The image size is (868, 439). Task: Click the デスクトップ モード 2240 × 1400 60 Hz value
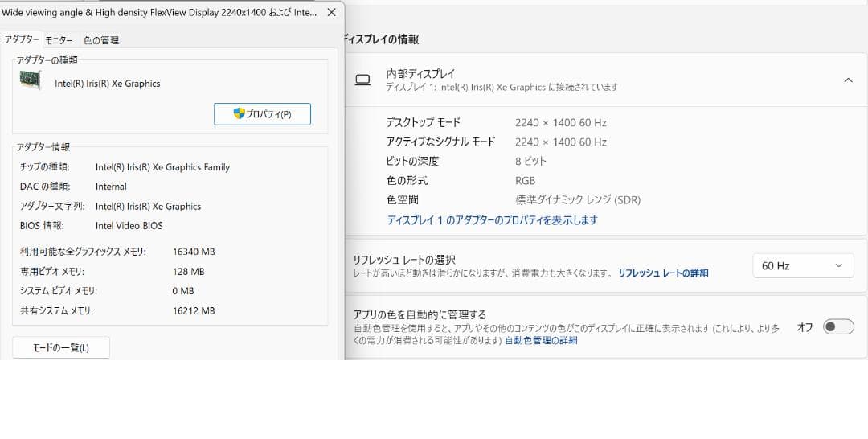561,122
